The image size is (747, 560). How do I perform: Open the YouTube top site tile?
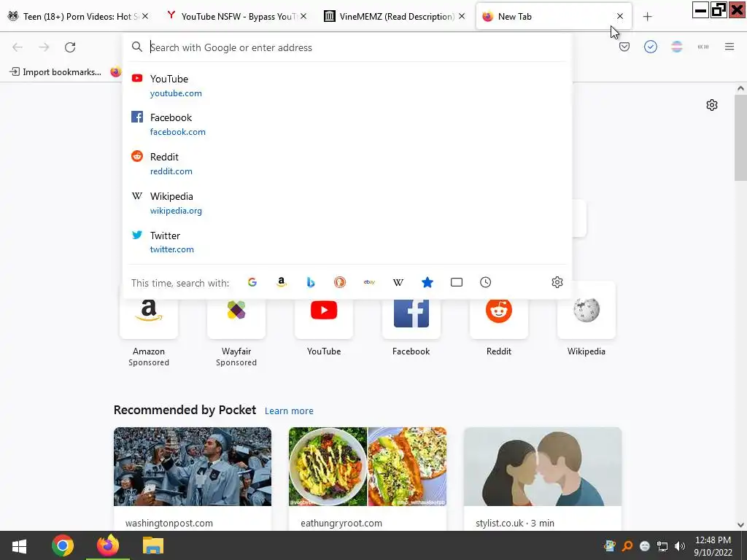(324, 319)
